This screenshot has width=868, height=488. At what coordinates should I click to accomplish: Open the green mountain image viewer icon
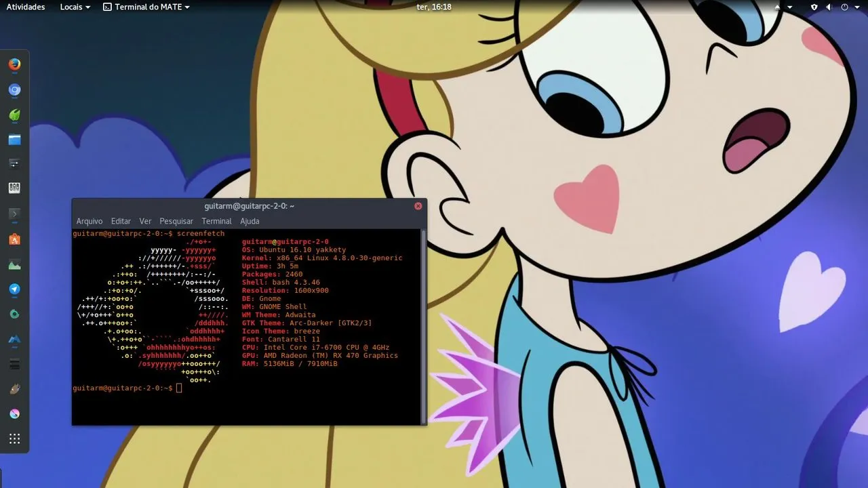click(x=14, y=264)
